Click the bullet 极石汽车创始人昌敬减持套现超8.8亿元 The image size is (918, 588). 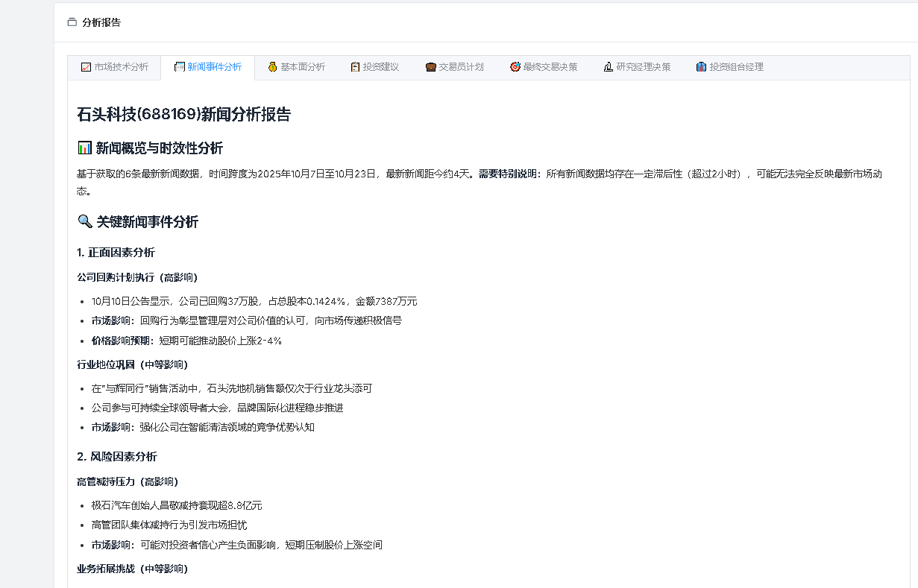(177, 505)
